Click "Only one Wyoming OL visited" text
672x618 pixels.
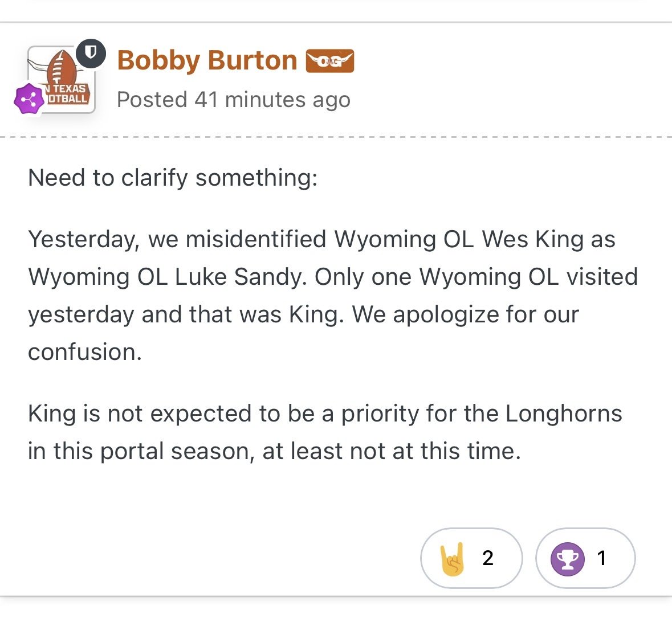(x=476, y=277)
